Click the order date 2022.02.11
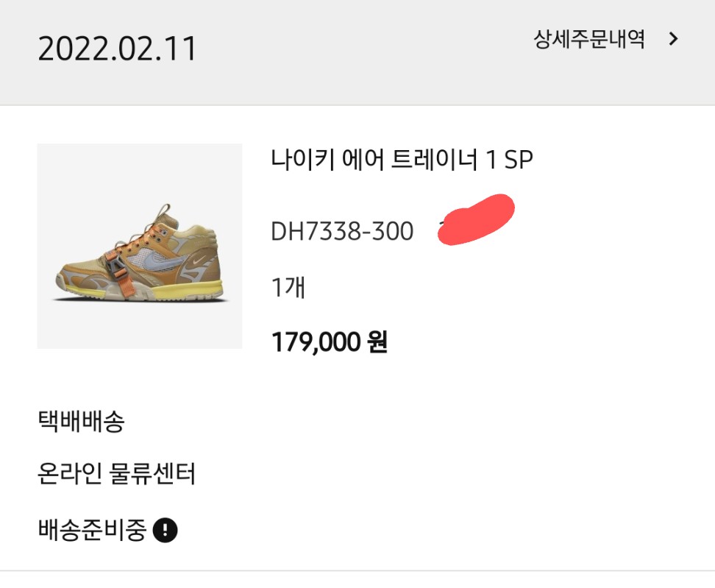This screenshot has height=588, width=715. coord(117,49)
